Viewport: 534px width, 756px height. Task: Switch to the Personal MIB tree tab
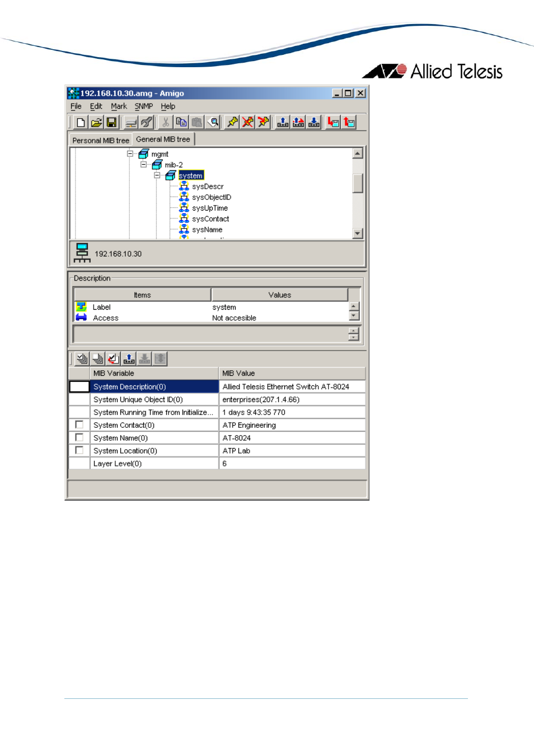point(101,140)
